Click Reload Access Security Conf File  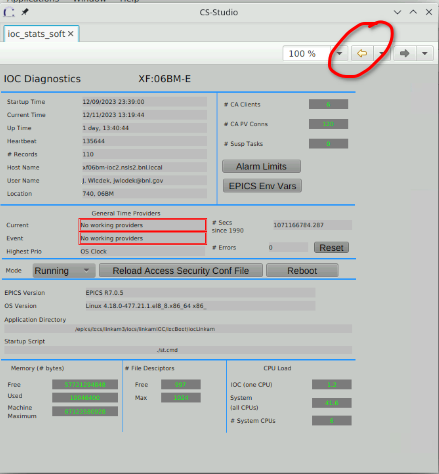181,270
